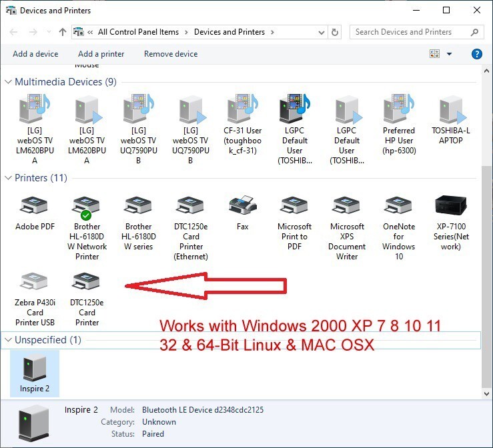
Task: Open the view options dropdown arrow
Action: coord(449,54)
